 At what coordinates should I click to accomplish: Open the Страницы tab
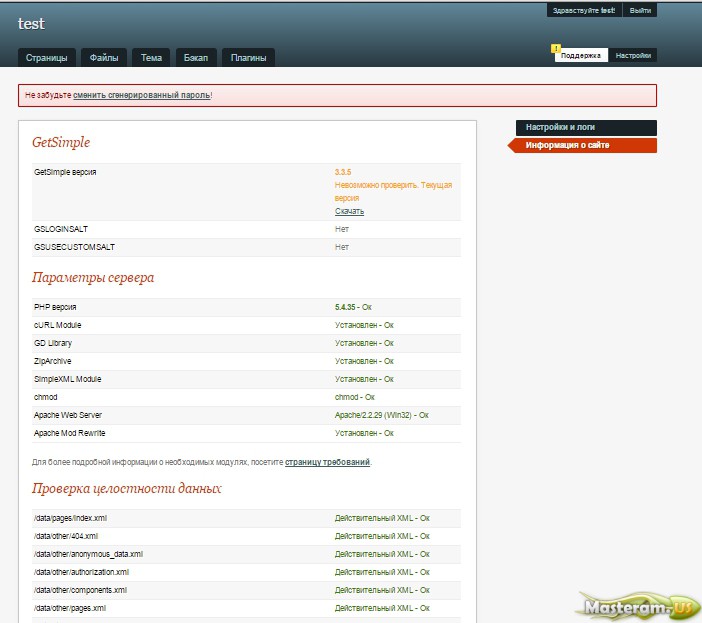[x=47, y=58]
